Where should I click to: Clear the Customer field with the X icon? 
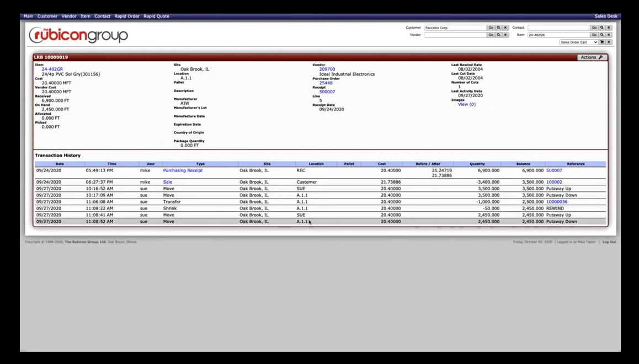click(x=505, y=27)
